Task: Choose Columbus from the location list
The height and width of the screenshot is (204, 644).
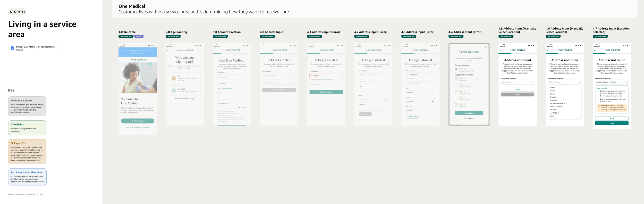Action: (554, 100)
